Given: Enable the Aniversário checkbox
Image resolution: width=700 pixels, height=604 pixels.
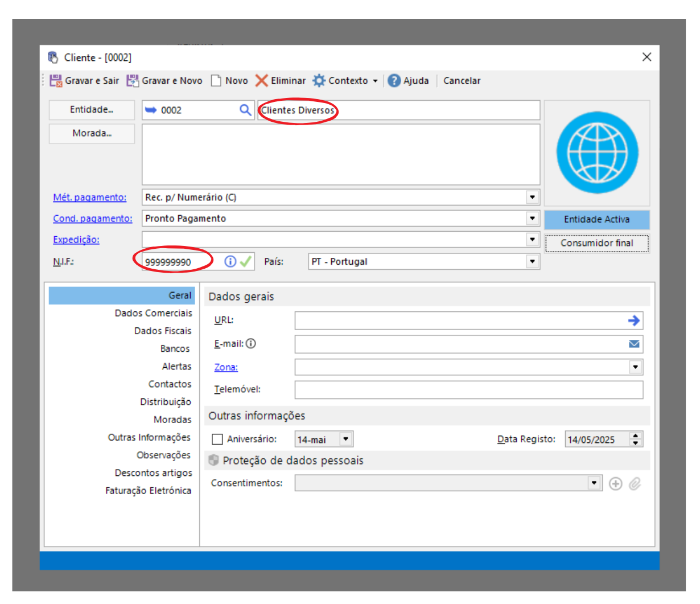Looking at the screenshot, I should tap(217, 439).
